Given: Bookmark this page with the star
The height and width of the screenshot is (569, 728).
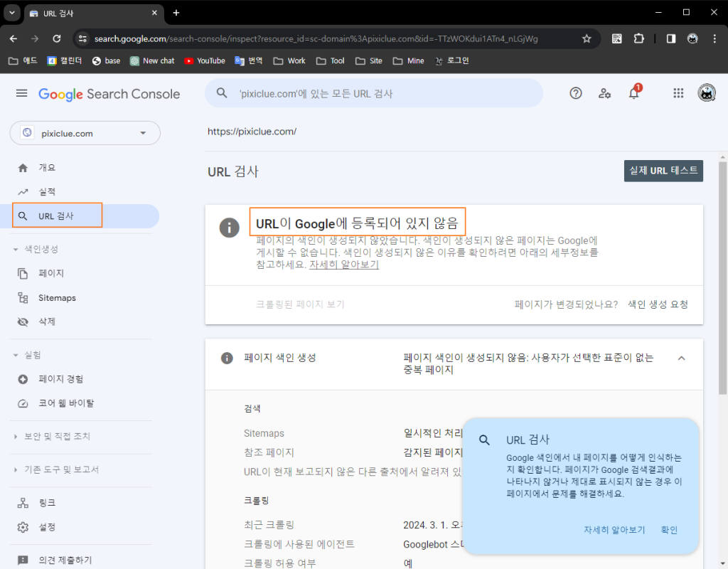Looking at the screenshot, I should click(587, 38).
